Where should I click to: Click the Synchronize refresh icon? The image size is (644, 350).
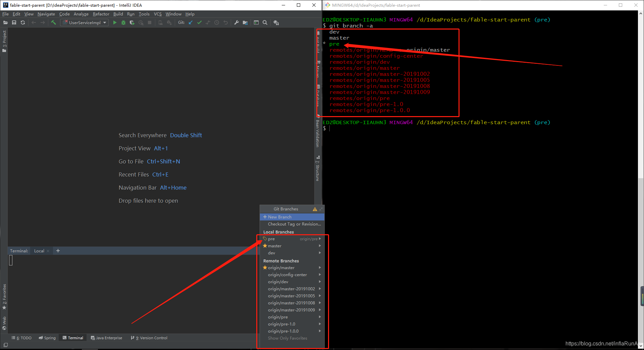(23, 22)
